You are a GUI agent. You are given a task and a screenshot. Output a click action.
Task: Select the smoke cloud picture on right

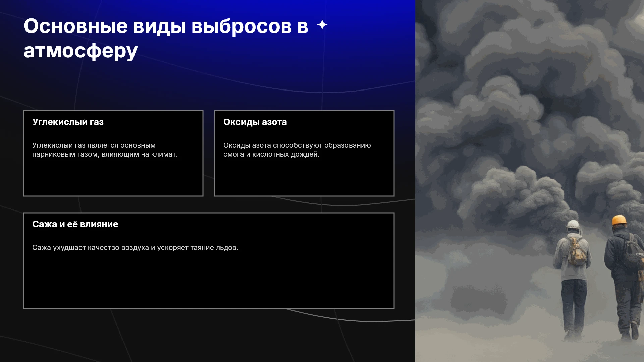tap(530, 181)
